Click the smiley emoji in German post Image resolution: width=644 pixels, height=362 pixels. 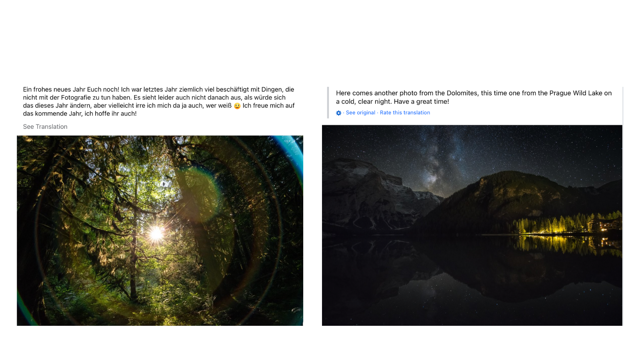tap(237, 106)
